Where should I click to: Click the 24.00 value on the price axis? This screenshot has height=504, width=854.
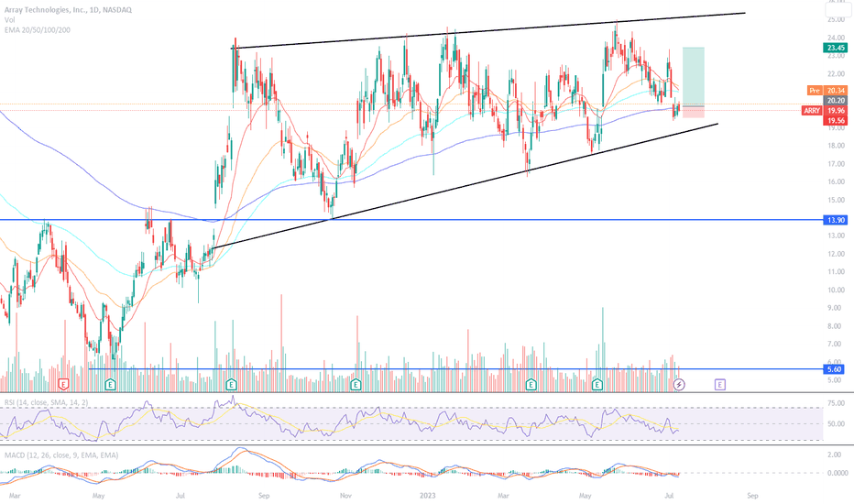(x=836, y=38)
